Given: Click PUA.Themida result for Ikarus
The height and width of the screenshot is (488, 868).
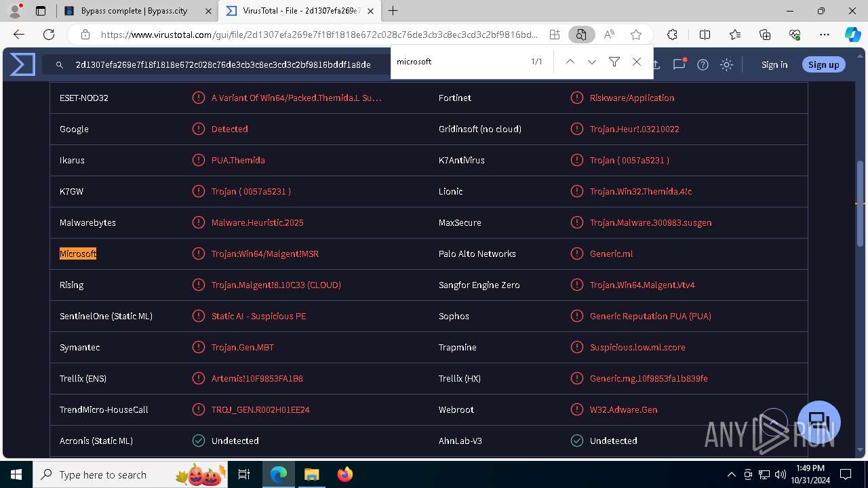Looking at the screenshot, I should tap(238, 160).
